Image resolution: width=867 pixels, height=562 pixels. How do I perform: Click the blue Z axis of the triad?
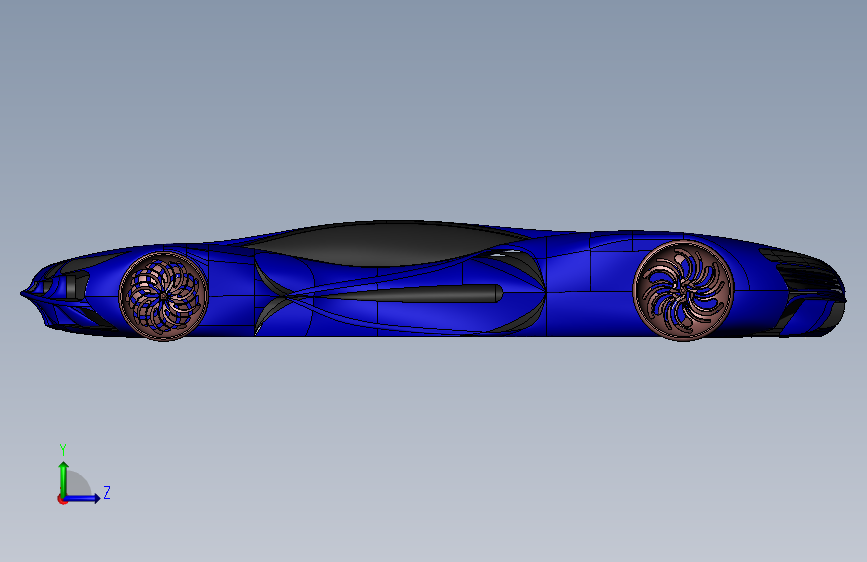(x=83, y=498)
